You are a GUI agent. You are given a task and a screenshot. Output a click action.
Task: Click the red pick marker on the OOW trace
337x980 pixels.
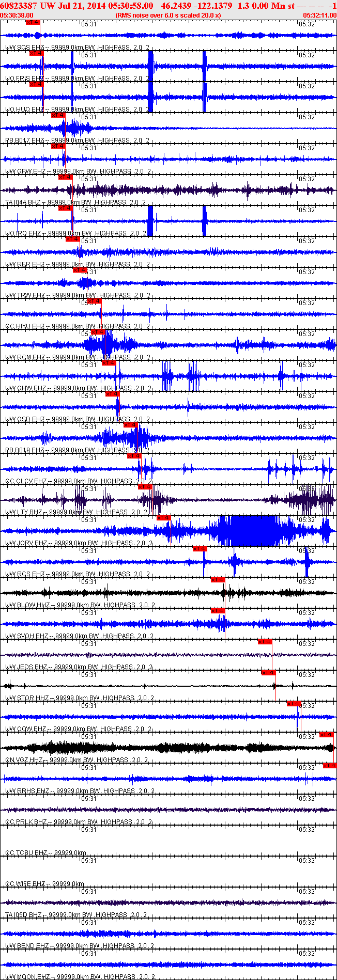294,704
